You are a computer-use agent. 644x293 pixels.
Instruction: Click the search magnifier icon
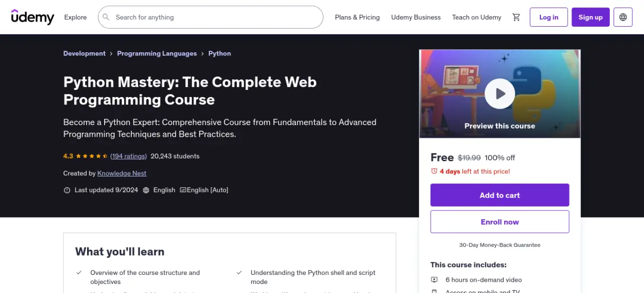106,17
